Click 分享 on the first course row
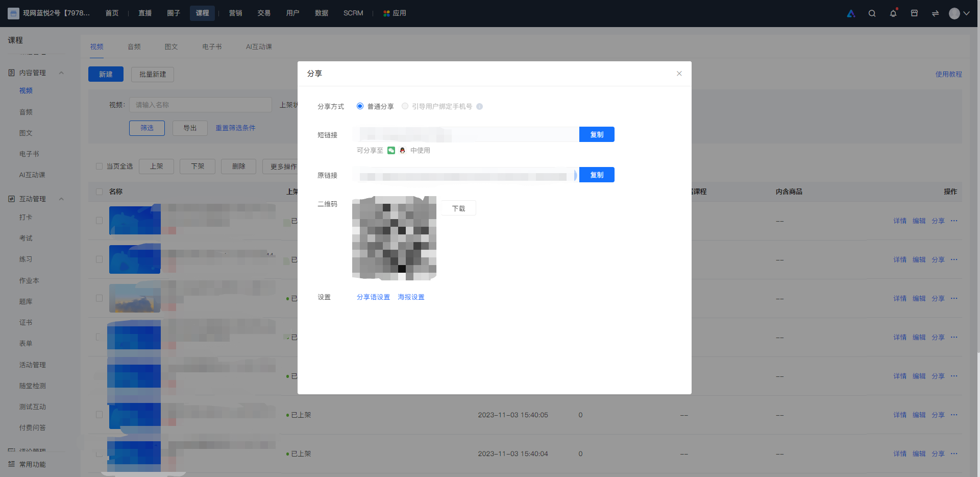 (x=938, y=221)
